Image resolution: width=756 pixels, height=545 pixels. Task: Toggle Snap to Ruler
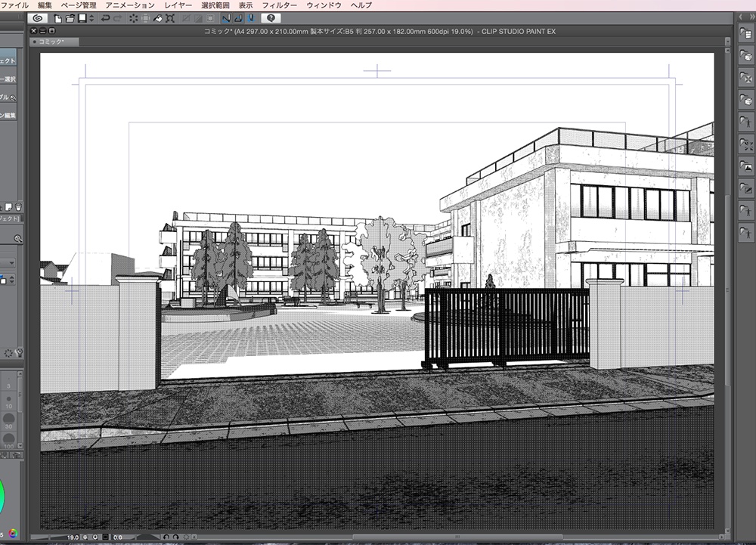pos(226,18)
